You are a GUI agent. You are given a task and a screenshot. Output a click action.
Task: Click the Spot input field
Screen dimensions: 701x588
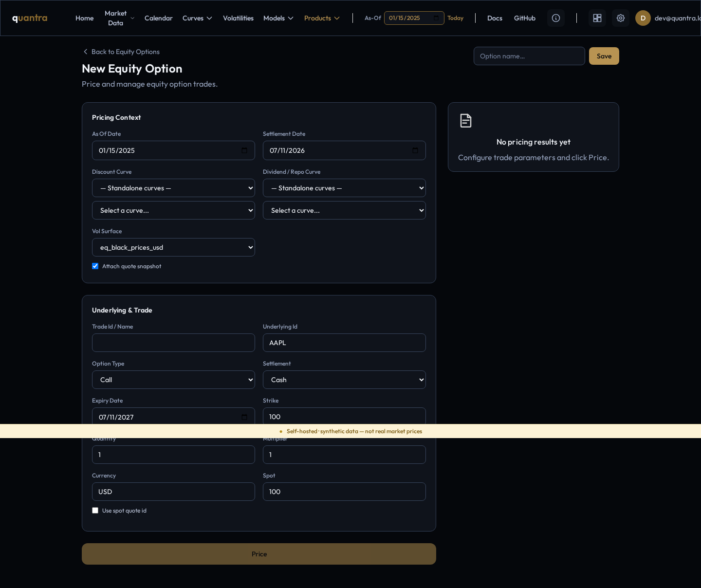344,492
